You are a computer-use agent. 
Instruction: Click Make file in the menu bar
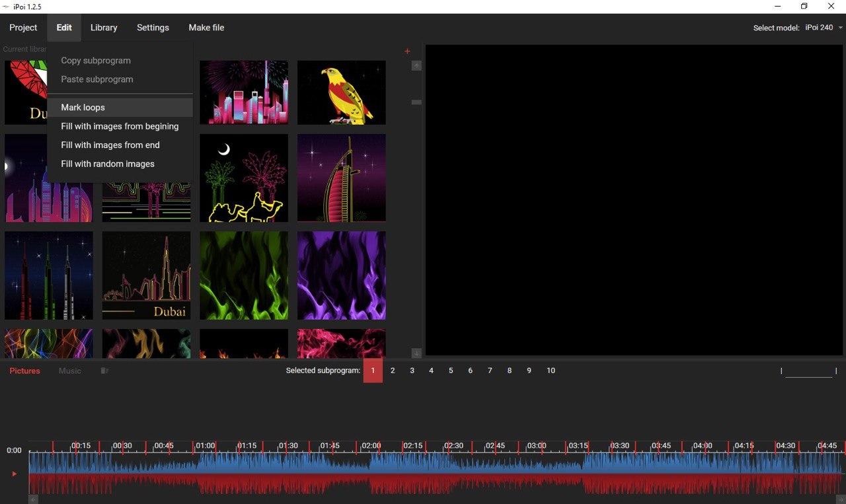point(206,28)
